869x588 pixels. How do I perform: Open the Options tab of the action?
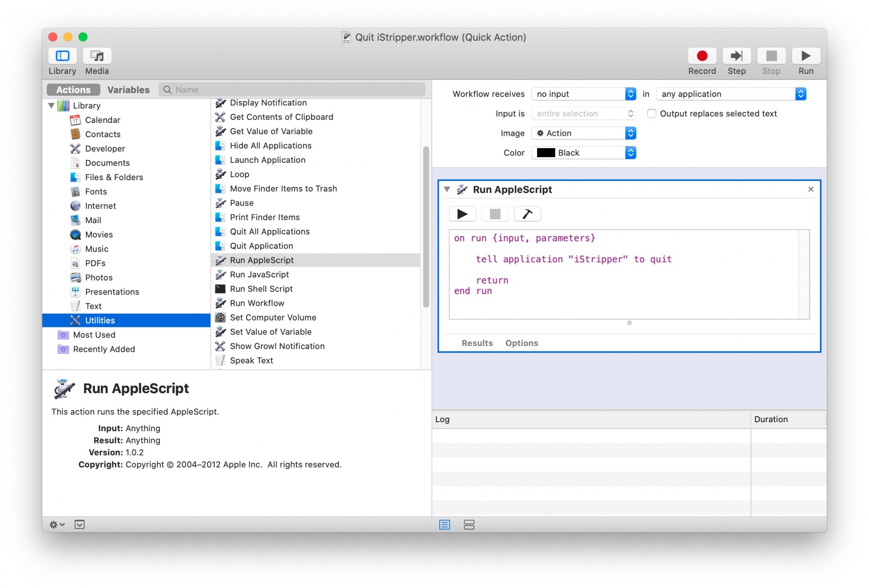[x=521, y=343]
